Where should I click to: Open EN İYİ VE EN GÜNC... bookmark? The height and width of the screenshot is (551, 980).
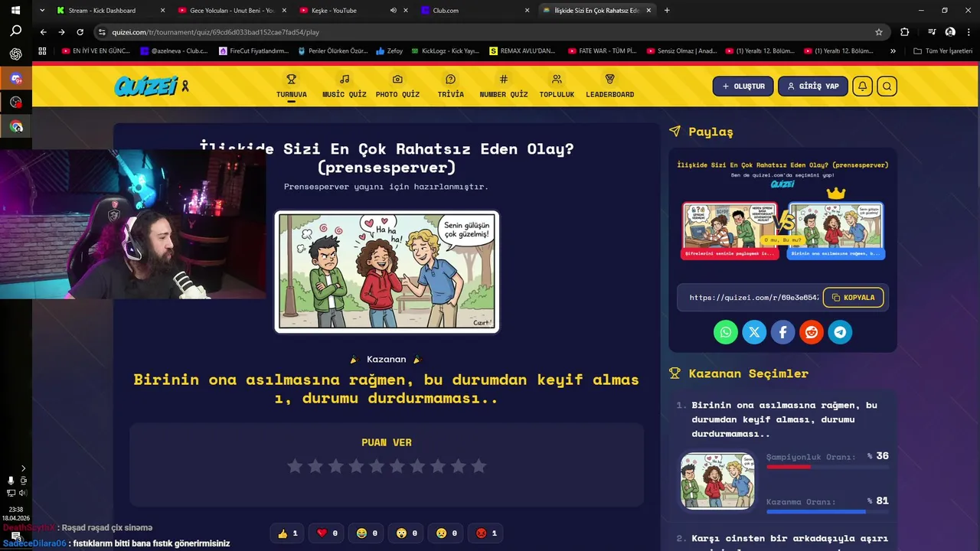tap(96, 51)
